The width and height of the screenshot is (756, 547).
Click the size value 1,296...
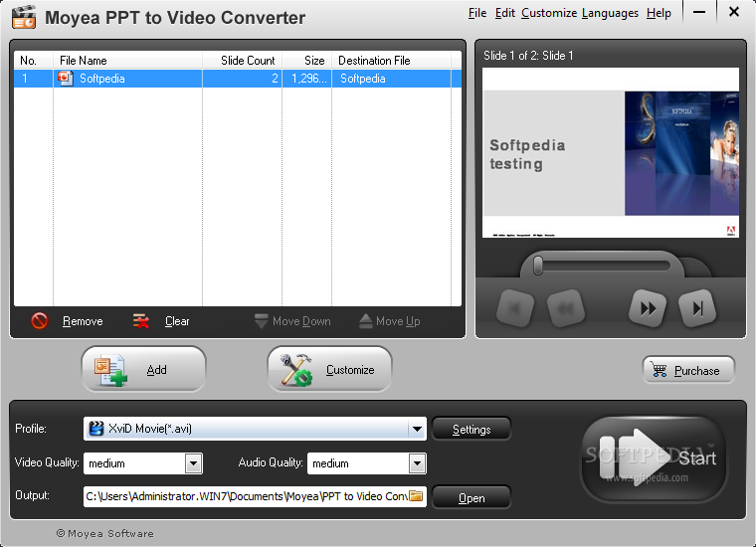point(309,79)
